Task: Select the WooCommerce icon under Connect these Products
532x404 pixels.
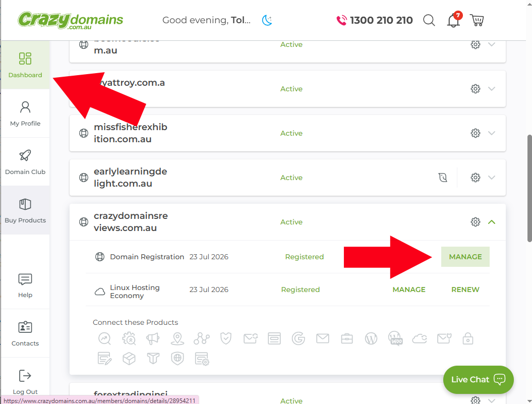Action: click(x=395, y=338)
